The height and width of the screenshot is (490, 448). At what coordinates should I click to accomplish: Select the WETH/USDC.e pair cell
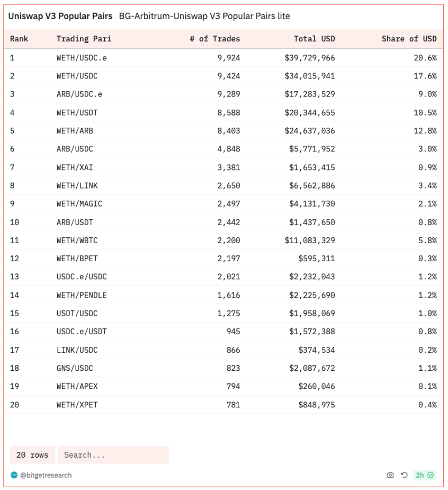[x=82, y=58]
